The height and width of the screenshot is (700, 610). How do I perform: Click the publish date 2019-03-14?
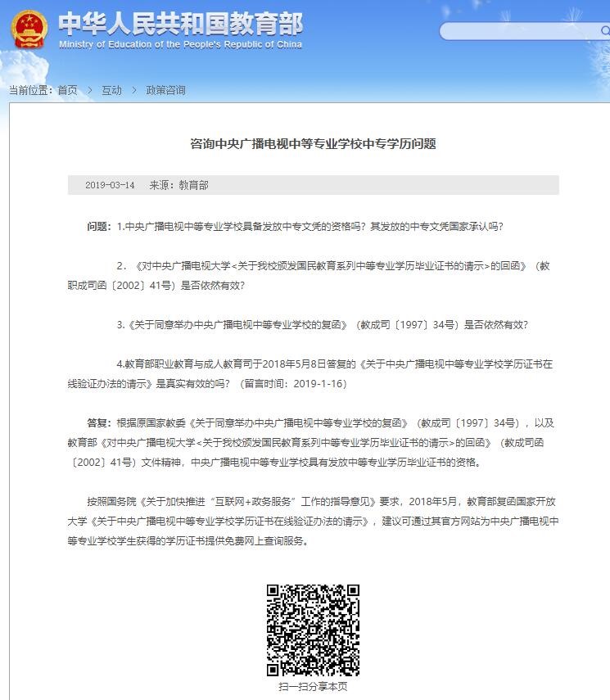(110, 185)
